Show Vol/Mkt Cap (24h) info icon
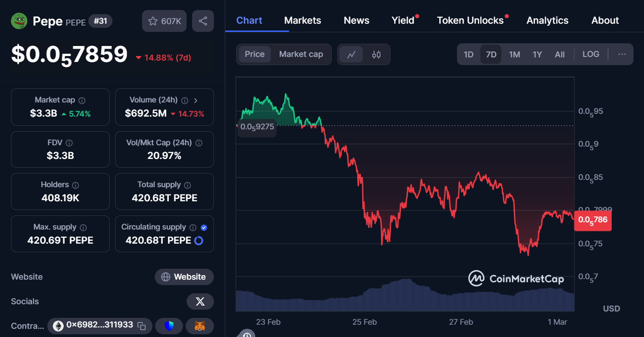Viewport: 644px width, 337px height. click(x=199, y=143)
